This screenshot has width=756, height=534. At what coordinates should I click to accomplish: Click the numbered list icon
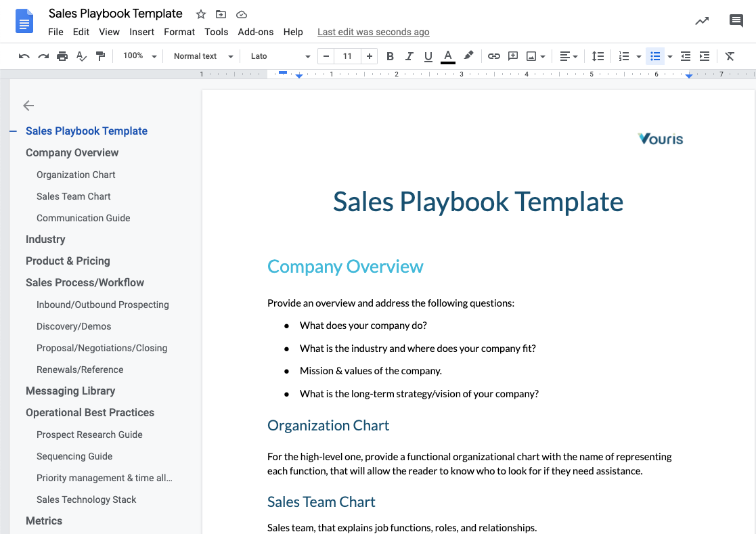point(624,56)
